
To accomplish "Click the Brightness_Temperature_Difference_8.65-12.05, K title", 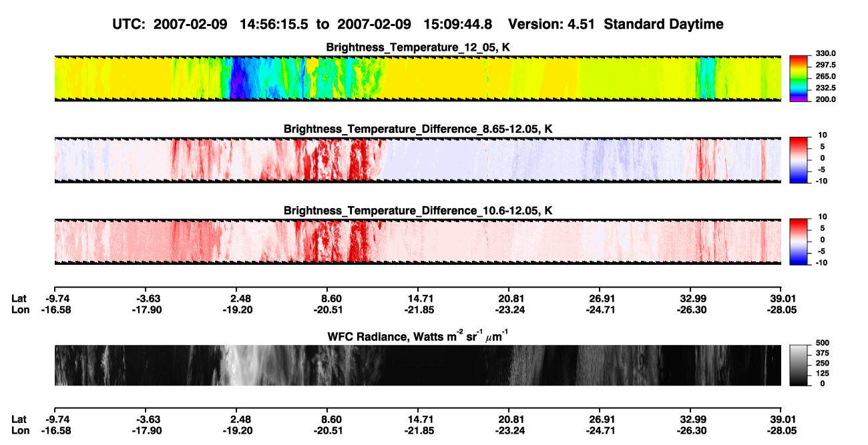I will coord(418,129).
